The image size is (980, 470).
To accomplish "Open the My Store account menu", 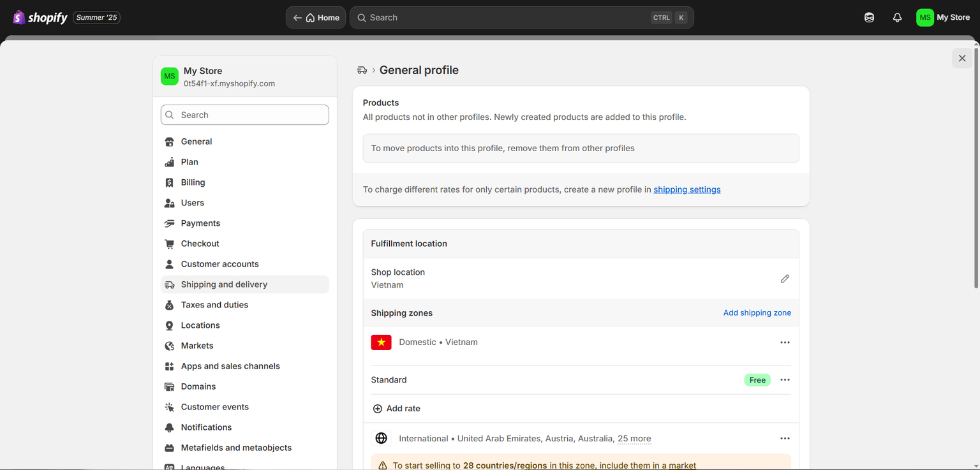I will point(943,18).
